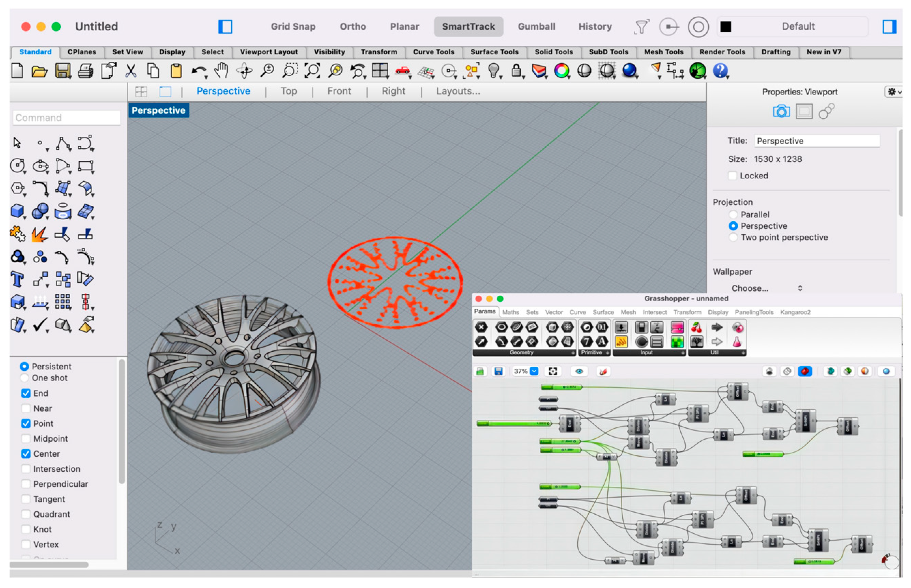This screenshot has width=911, height=588.
Task: Switch to the Mesh Tools tab
Action: point(664,52)
